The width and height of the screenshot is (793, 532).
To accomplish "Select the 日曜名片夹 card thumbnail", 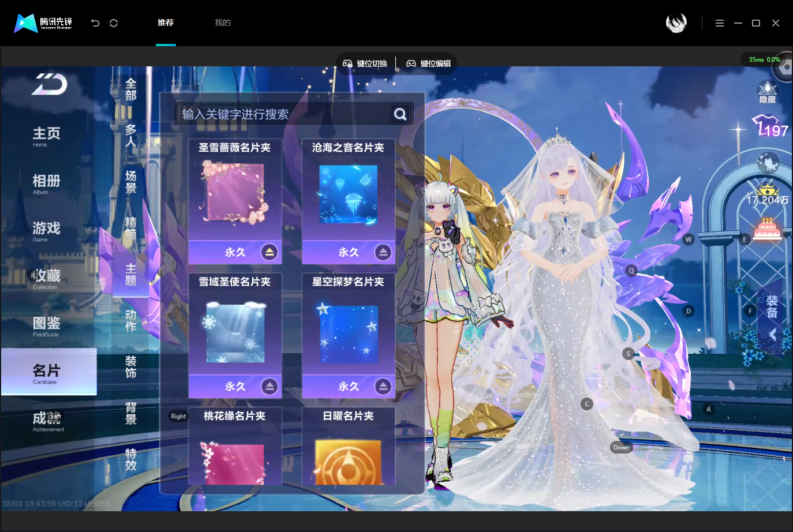I will click(349, 463).
